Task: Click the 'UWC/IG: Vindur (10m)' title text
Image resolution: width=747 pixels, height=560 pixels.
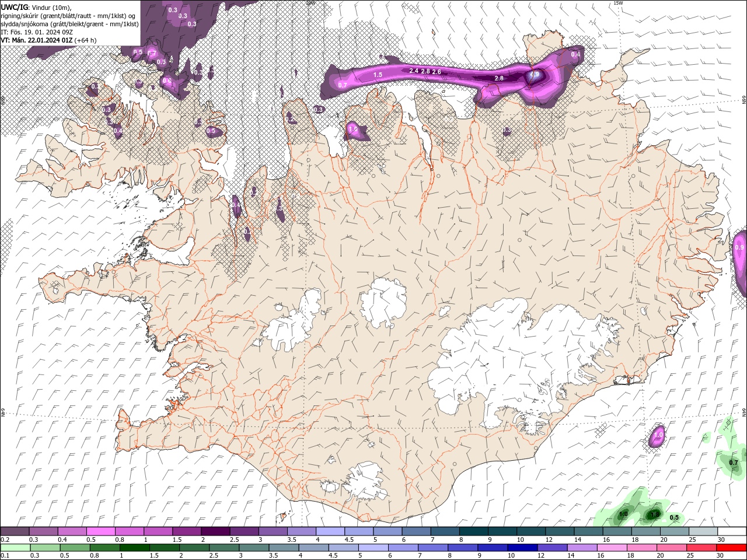Action: pos(36,7)
